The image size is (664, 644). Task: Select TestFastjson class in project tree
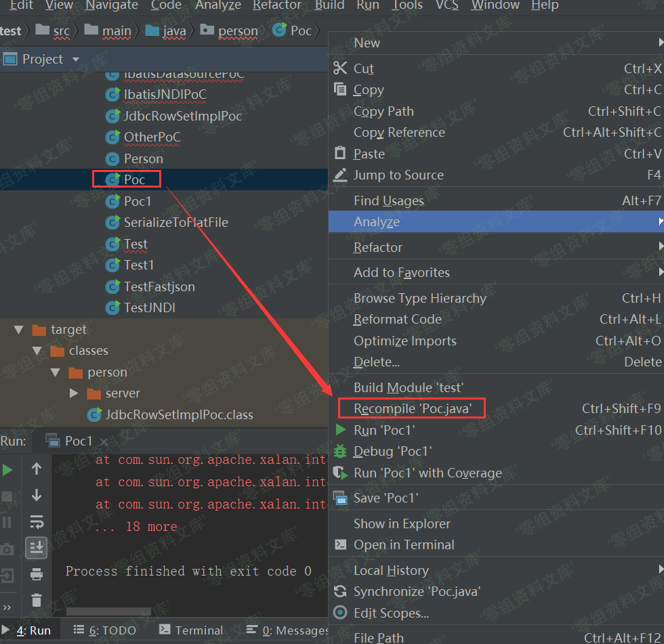click(x=159, y=286)
